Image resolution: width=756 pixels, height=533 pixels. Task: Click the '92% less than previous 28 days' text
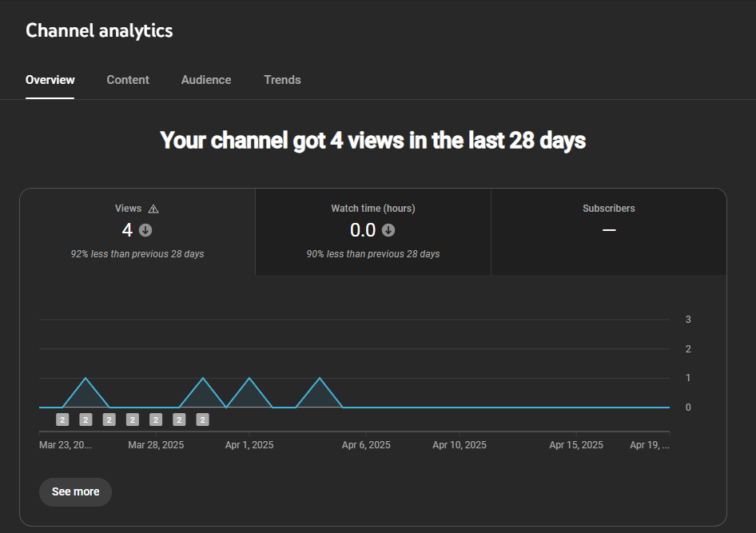click(x=137, y=254)
